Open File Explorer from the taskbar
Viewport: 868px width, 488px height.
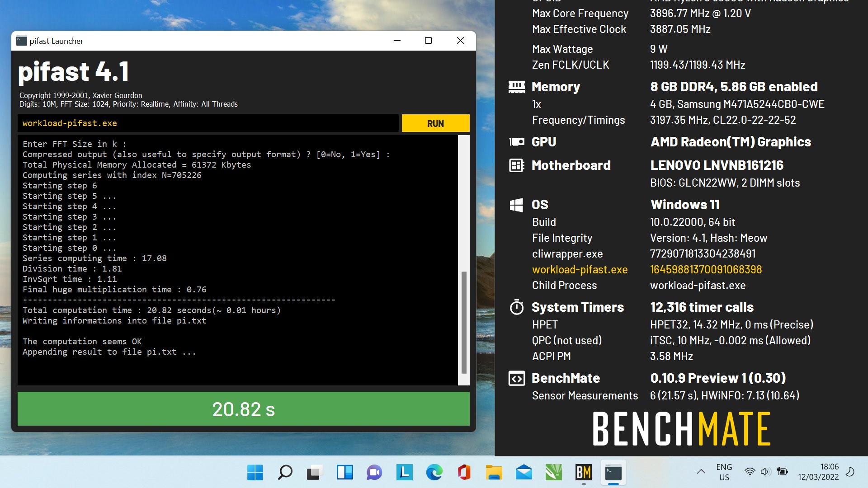[x=494, y=473]
